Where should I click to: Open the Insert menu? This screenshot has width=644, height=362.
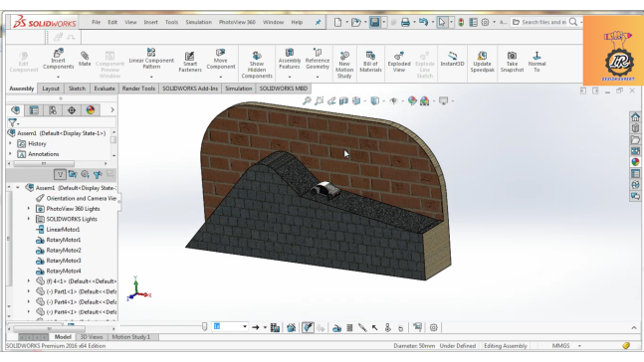pyautogui.click(x=150, y=22)
